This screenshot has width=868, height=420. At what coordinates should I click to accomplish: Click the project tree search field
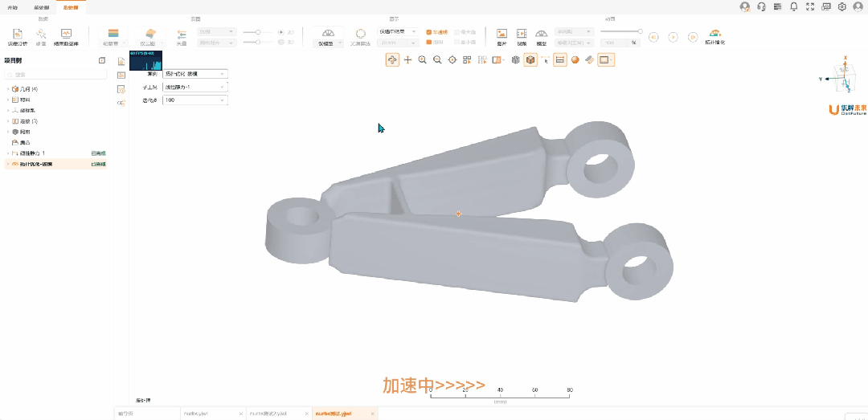pyautogui.click(x=56, y=75)
